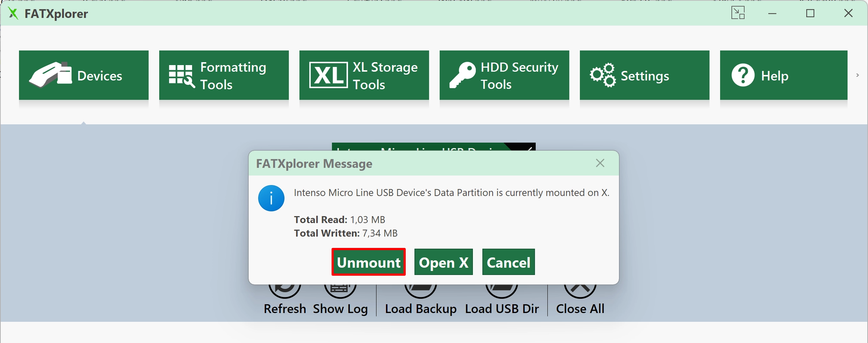The width and height of the screenshot is (868, 343).
Task: Maximize the FATXplorer window
Action: (x=810, y=14)
